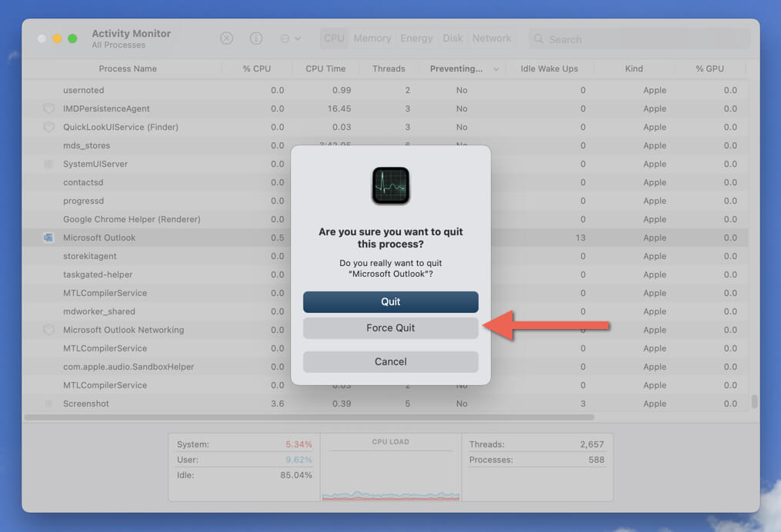
Task: Click the Screenshot app icon in list
Action: pyautogui.click(x=48, y=404)
